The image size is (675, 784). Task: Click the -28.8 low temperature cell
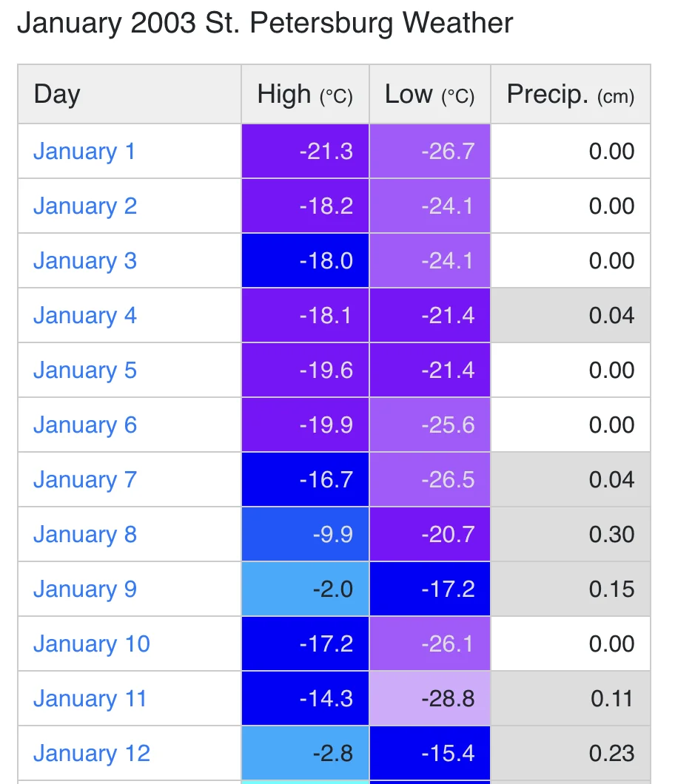point(430,699)
